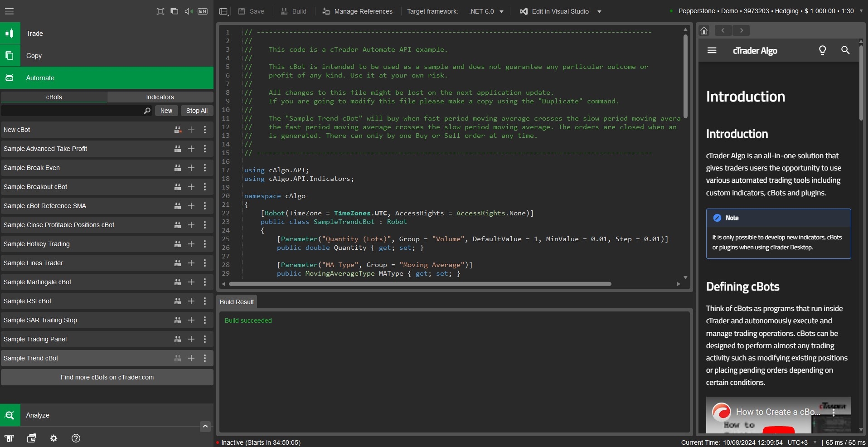This screenshot has height=447, width=868.
Task: Open the store icon in bottom bar
Action: (10, 438)
